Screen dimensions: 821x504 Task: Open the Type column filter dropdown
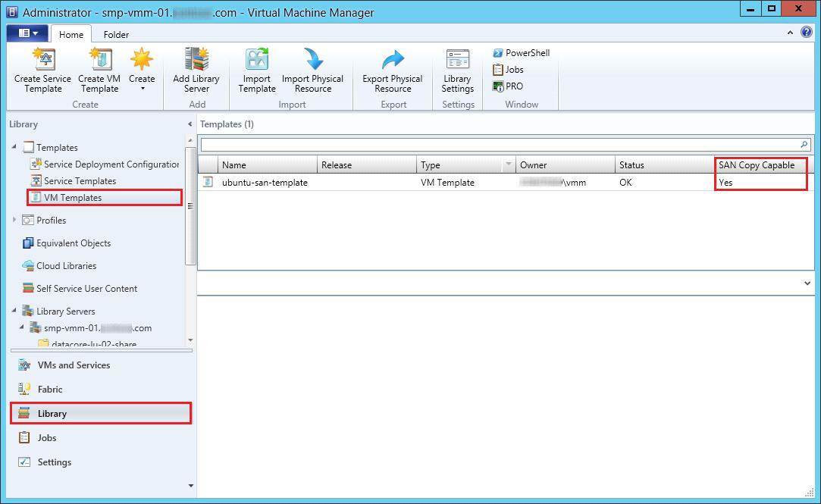pos(508,165)
